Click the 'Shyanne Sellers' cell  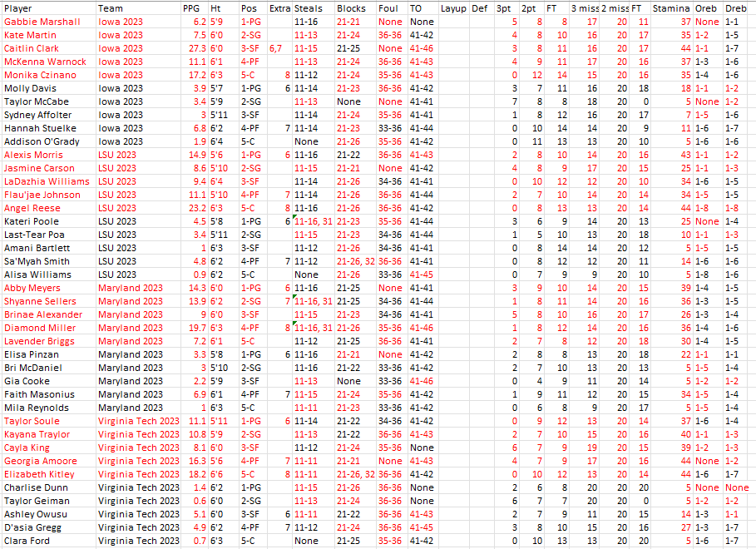48,301
